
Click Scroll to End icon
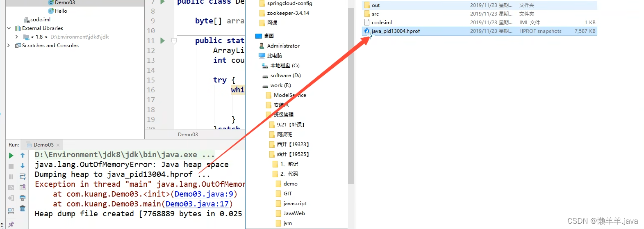click(x=23, y=187)
